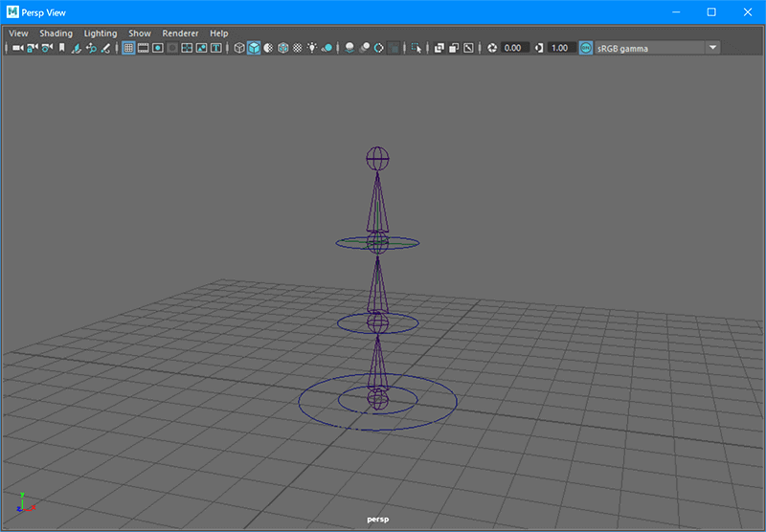Open the Lighting menu

click(101, 33)
